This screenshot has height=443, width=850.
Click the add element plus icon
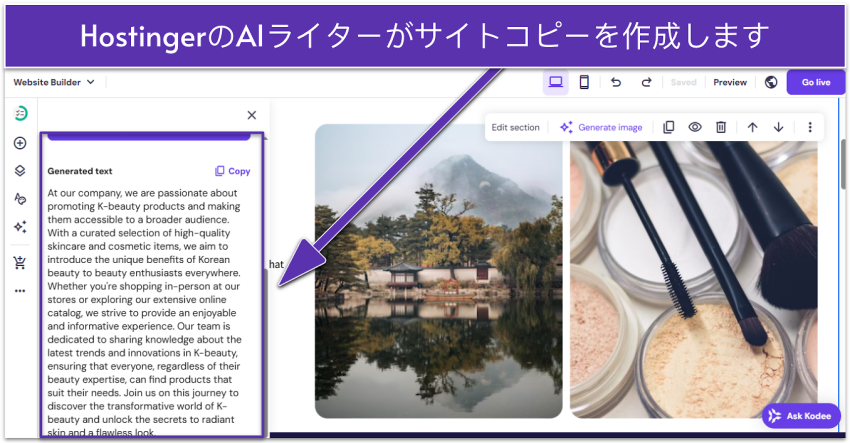[x=20, y=143]
